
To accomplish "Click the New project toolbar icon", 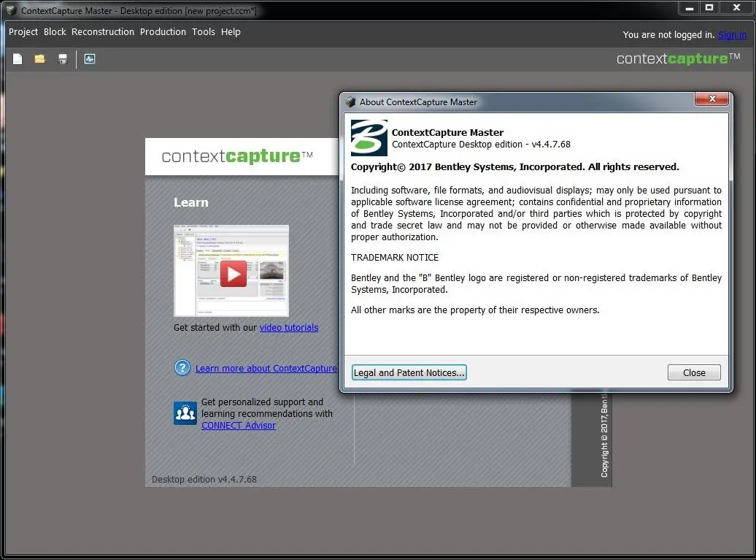I will tap(18, 59).
